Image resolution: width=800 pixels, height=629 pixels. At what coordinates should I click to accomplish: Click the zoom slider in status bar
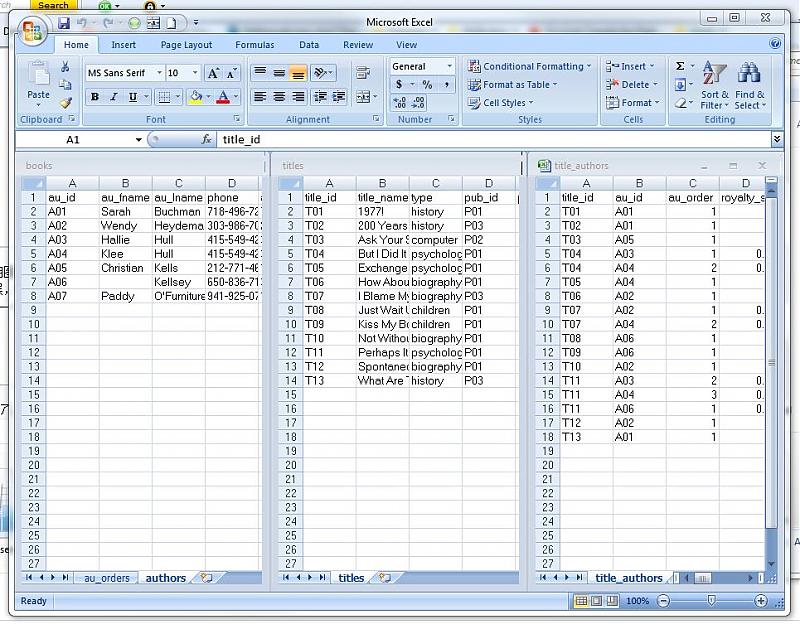click(711, 601)
